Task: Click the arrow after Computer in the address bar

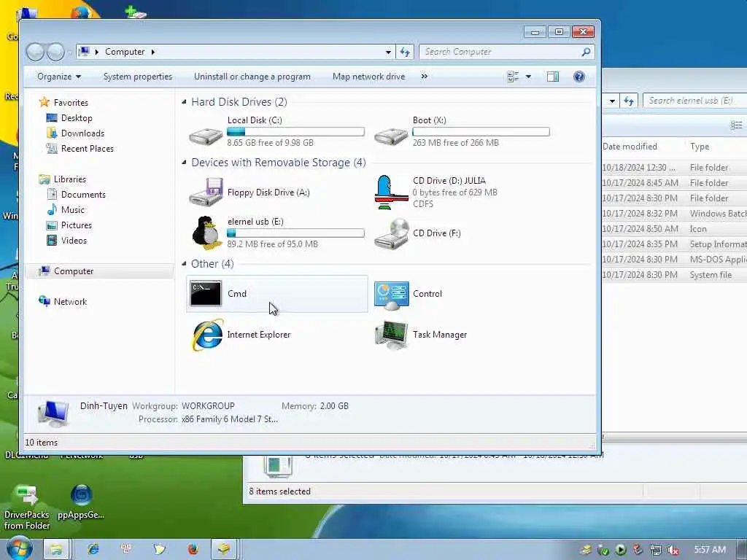Action: pos(153,52)
